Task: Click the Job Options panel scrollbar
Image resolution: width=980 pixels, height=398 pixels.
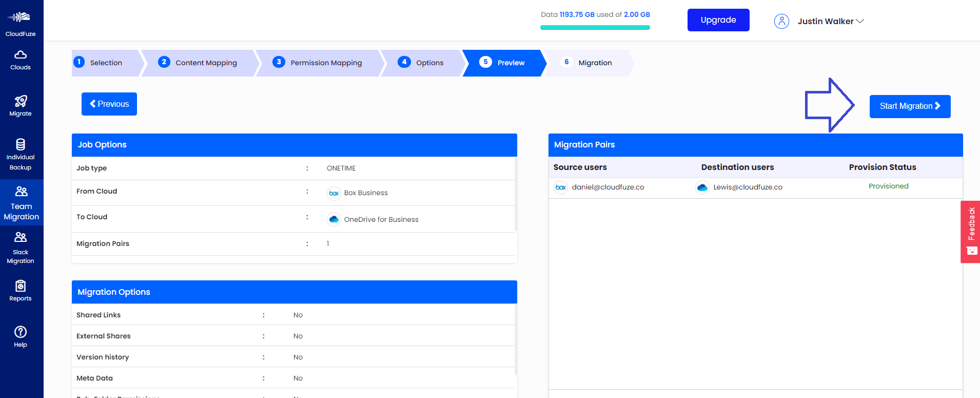Action: pyautogui.click(x=515, y=194)
